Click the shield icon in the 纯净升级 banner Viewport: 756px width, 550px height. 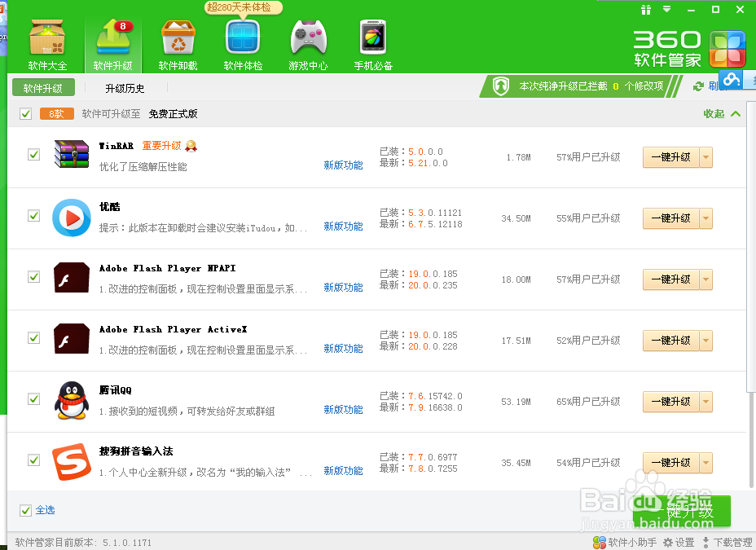(x=501, y=86)
